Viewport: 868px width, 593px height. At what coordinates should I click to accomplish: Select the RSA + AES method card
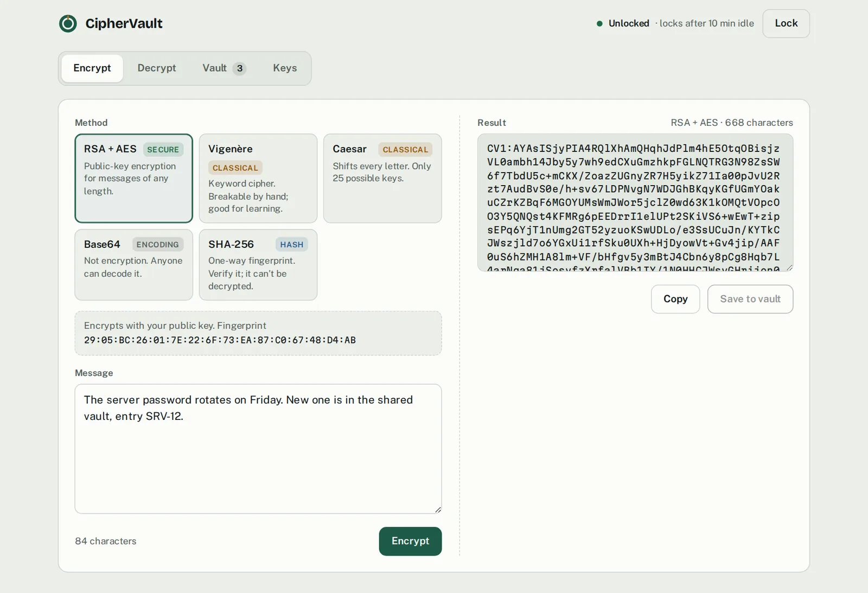133,178
